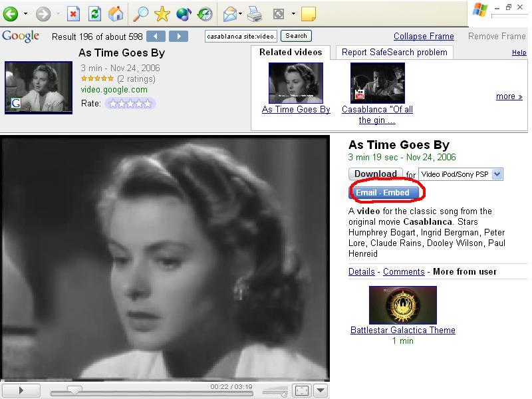Click the video progress seek bar
This screenshot has width=532, height=399.
[152, 394]
